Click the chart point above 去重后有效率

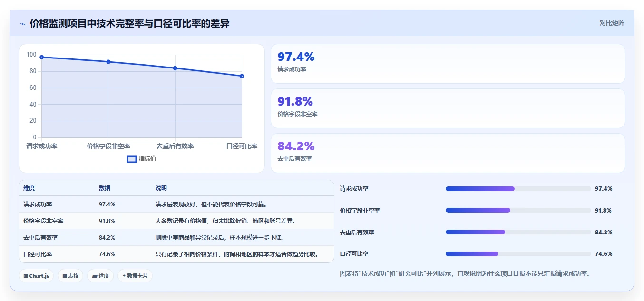(x=175, y=68)
